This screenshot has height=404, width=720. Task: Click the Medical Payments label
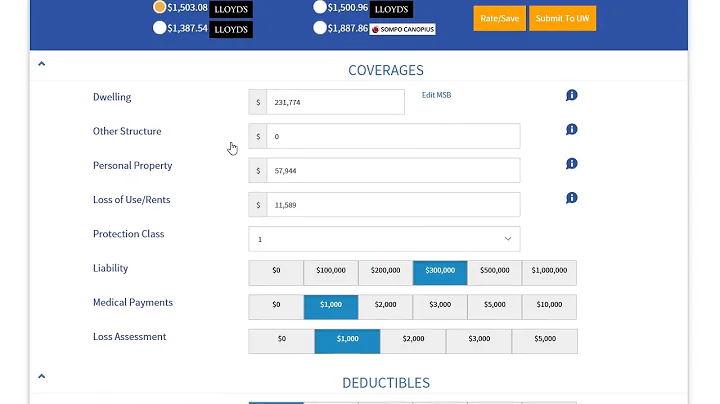coord(133,303)
